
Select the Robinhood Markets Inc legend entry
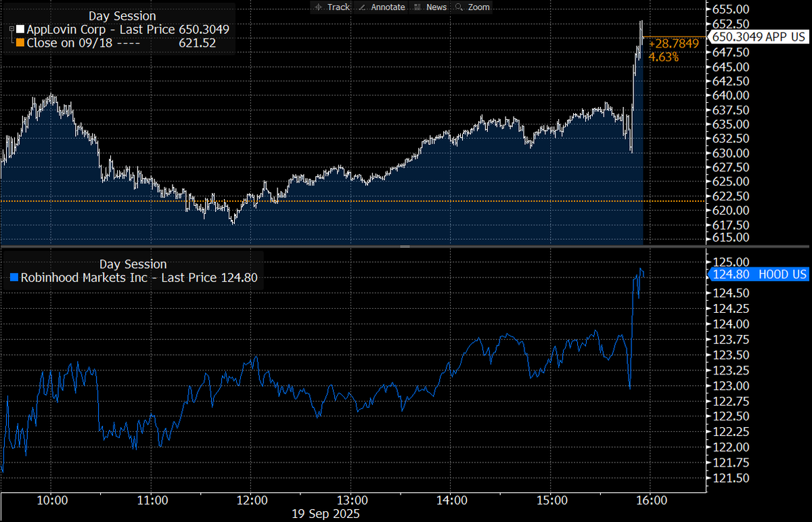139,277
